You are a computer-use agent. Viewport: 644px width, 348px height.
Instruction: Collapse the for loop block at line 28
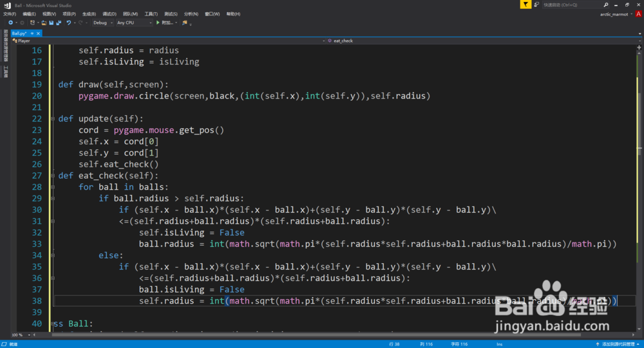pyautogui.click(x=53, y=187)
